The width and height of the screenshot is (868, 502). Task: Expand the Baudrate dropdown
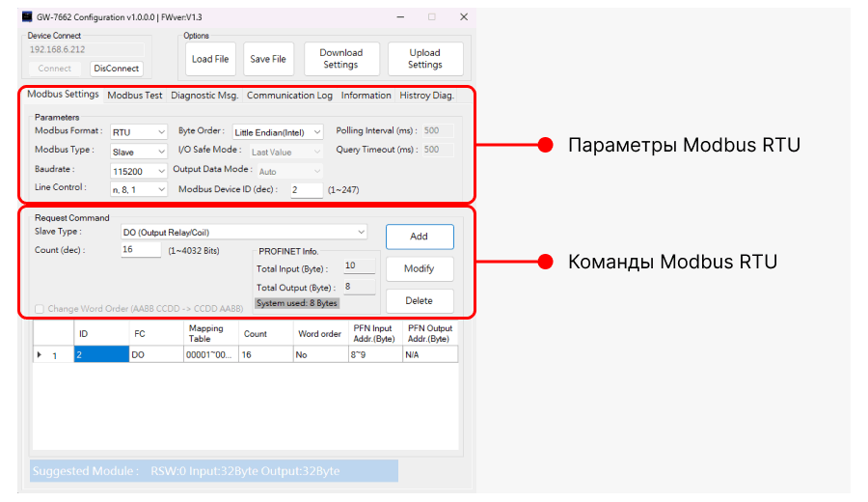tap(139, 171)
